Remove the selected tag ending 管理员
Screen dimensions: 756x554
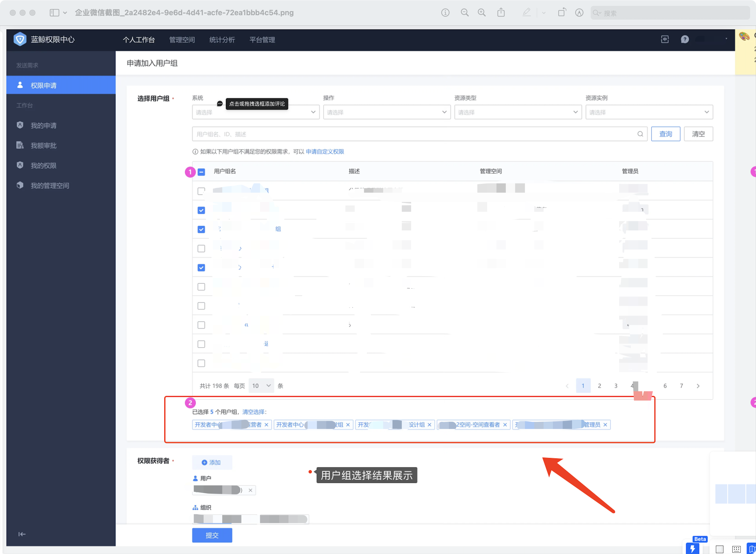tap(605, 425)
